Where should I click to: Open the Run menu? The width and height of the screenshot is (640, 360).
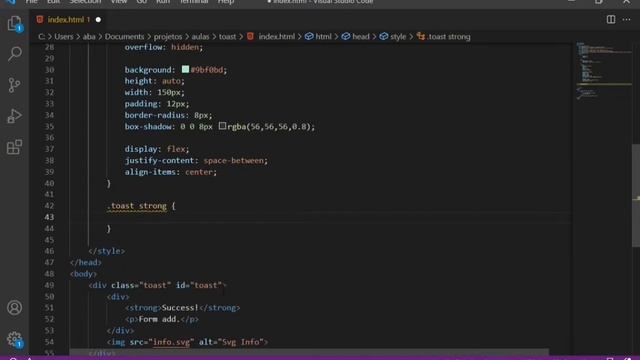click(163, 2)
